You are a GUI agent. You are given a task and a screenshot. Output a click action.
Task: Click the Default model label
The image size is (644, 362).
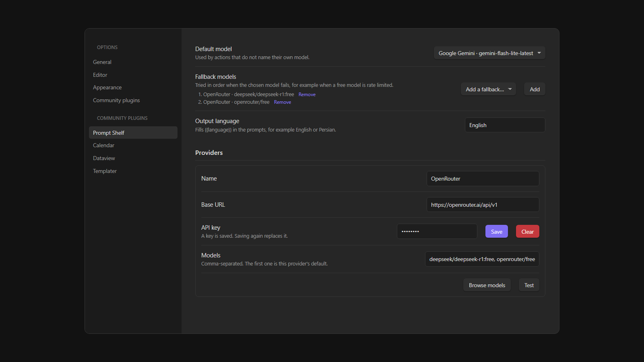[213, 49]
